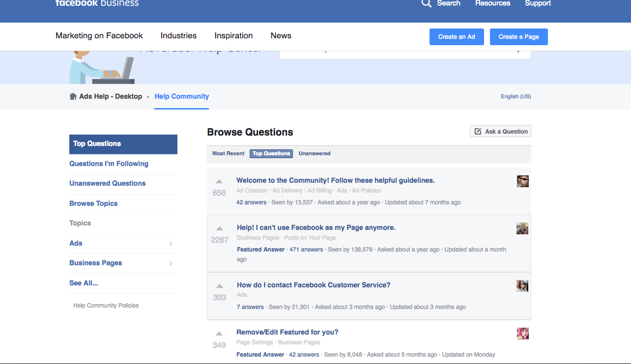Upvote the Remove/Edit Featured question
631x364 pixels.
[219, 334]
